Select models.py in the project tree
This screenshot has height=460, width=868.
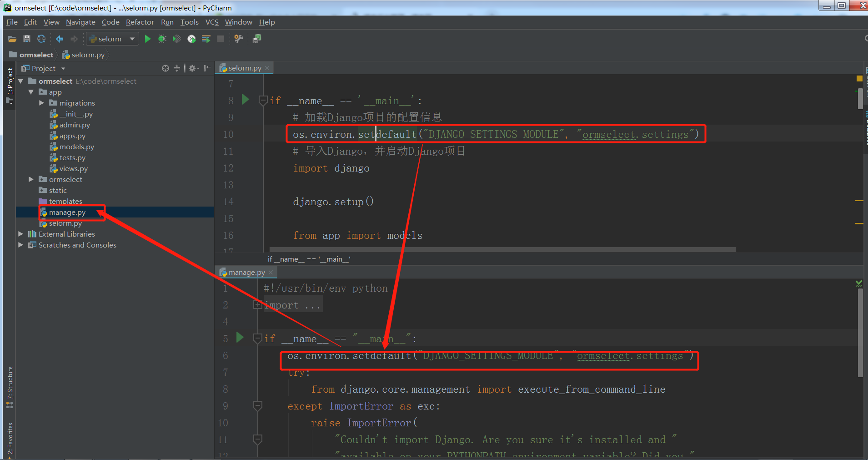tap(76, 147)
